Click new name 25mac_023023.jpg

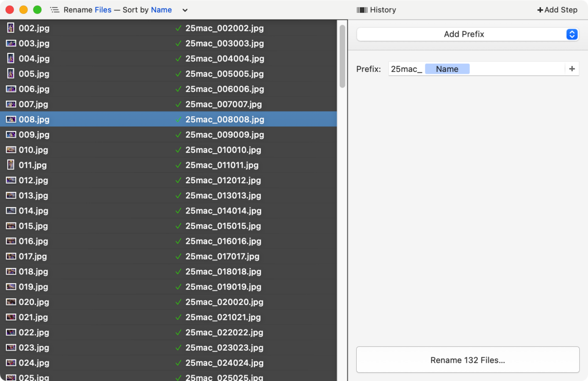point(224,348)
